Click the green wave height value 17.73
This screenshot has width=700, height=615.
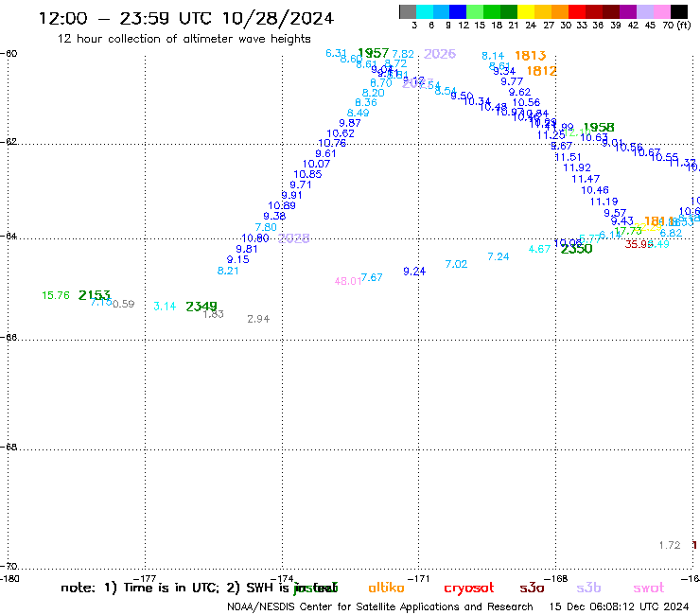click(628, 231)
